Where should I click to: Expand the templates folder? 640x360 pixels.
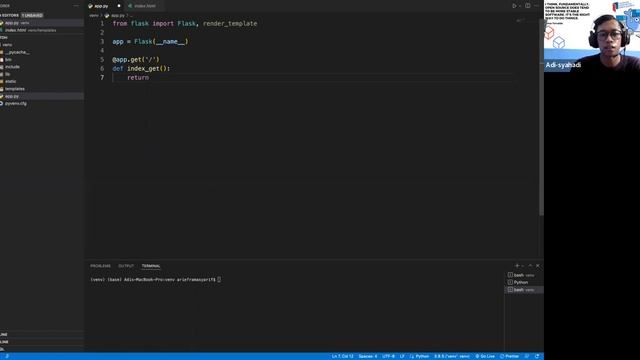pos(42,89)
